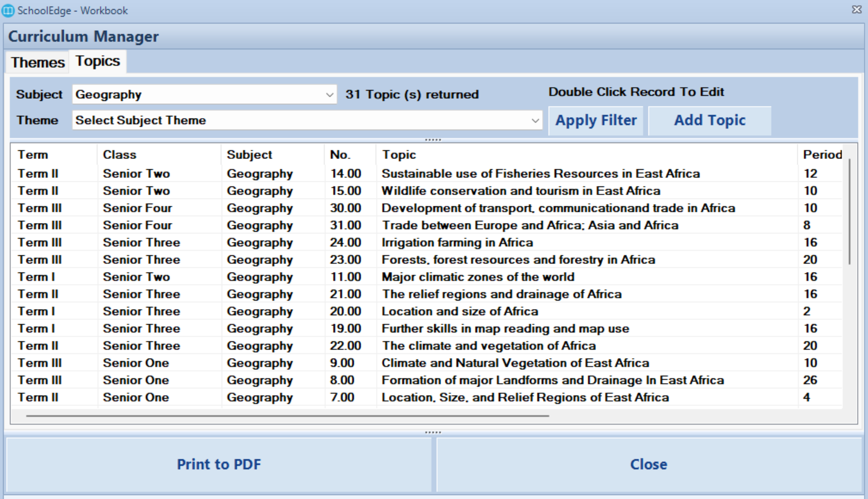Select the Topics tab
This screenshot has width=868, height=499.
pos(98,61)
